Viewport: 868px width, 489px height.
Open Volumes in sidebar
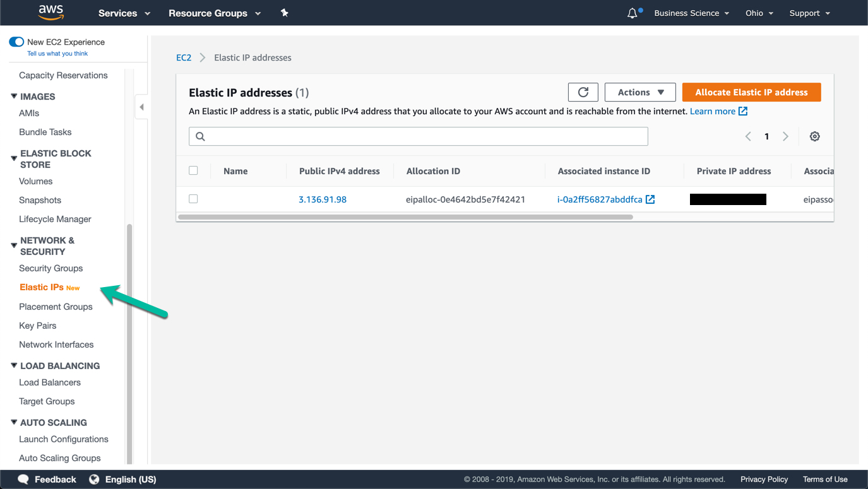pos(36,181)
